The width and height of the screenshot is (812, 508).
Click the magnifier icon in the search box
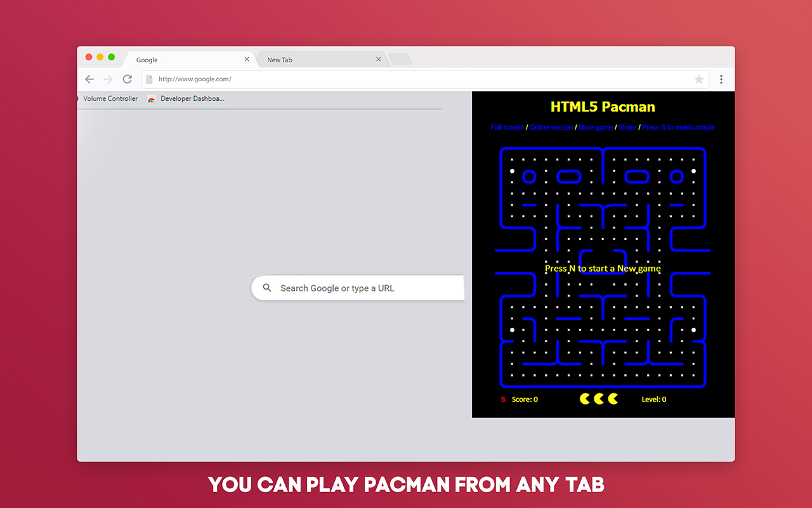267,288
